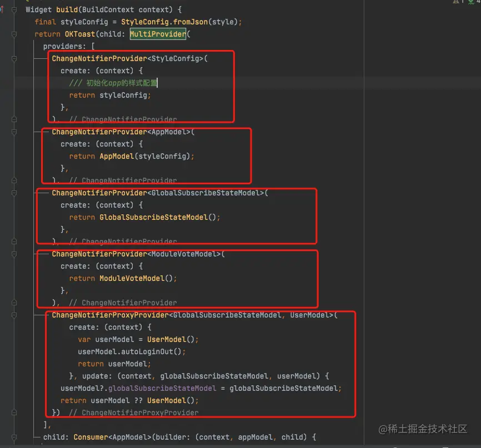481x448 pixels.
Task: Collapse the fold marker on the return OKToast line
Action: [x=14, y=34]
